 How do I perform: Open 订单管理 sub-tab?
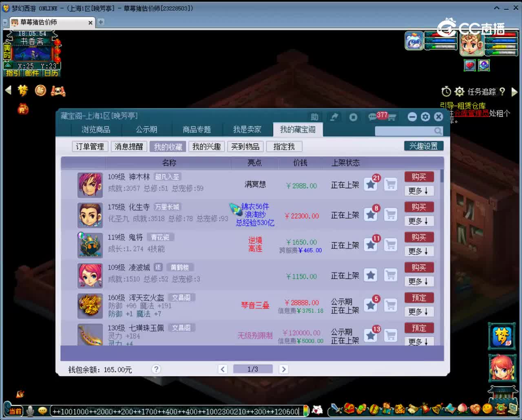(x=90, y=146)
